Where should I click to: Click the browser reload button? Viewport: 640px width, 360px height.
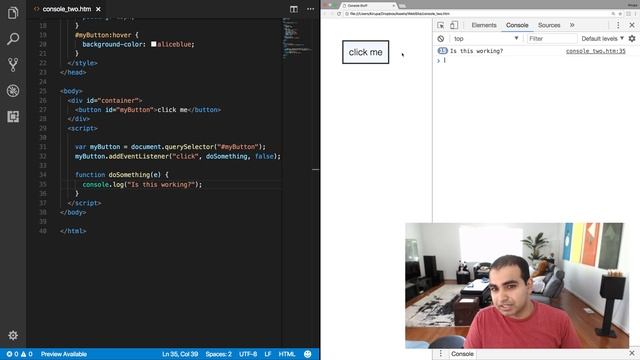[339, 14]
